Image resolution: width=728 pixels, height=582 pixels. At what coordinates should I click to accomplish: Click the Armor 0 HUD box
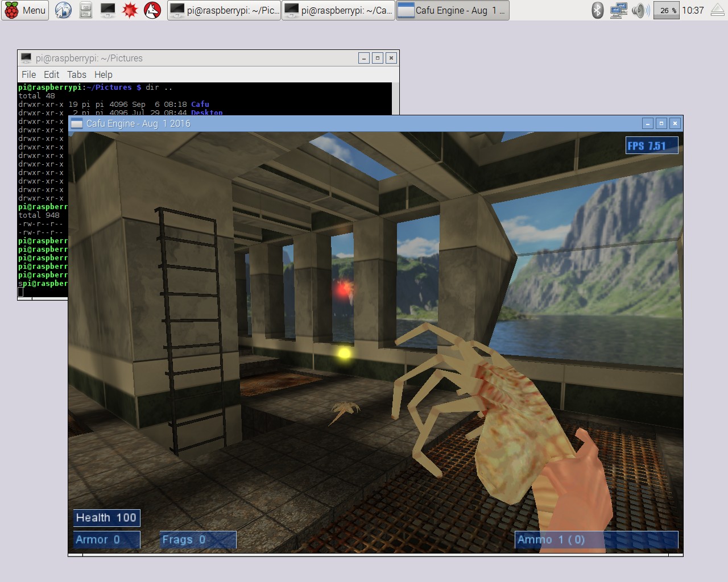106,540
